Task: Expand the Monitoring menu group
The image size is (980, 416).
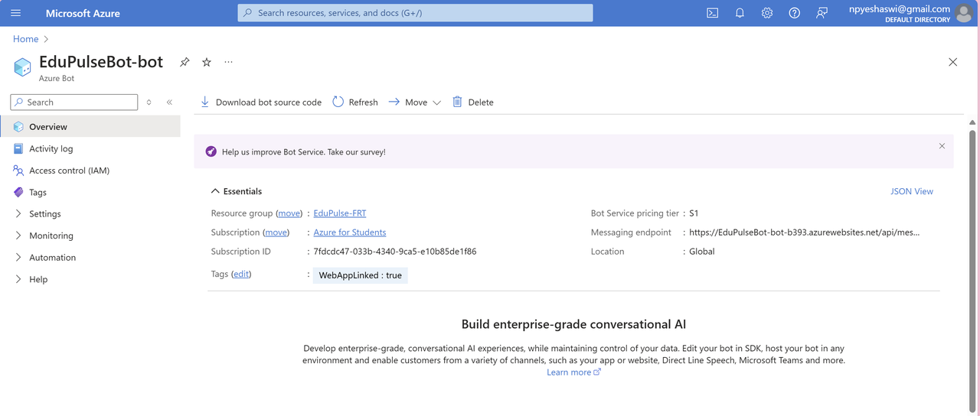Action: [x=18, y=236]
